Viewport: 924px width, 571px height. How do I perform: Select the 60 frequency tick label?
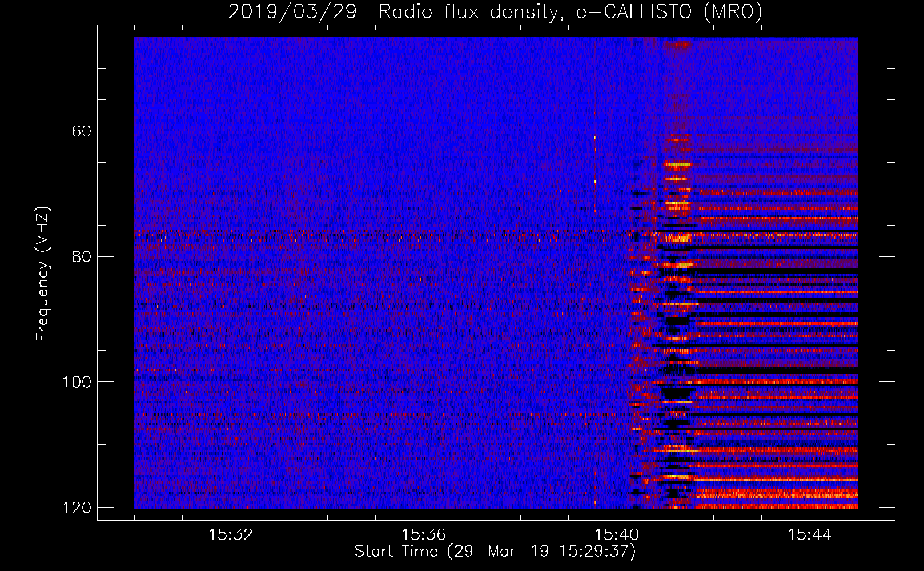tap(82, 131)
